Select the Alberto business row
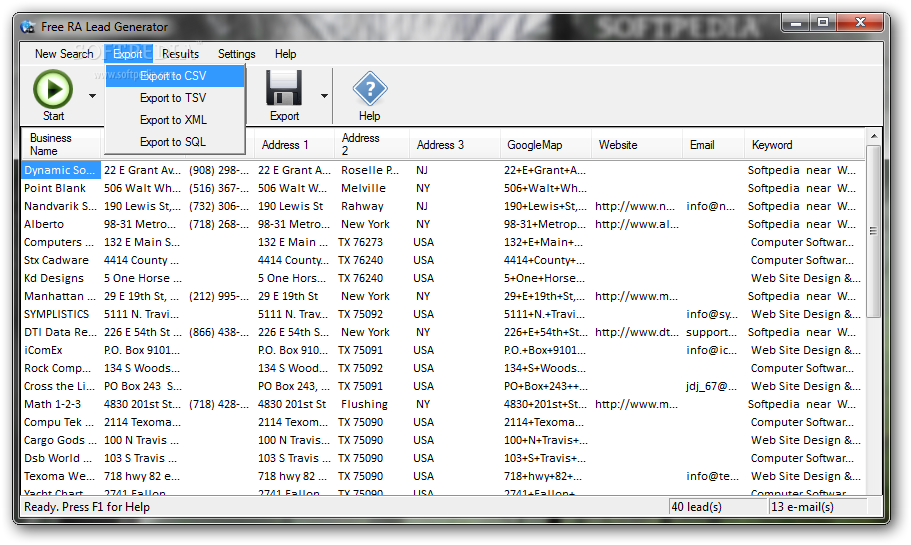The image size is (911, 545). (x=443, y=224)
